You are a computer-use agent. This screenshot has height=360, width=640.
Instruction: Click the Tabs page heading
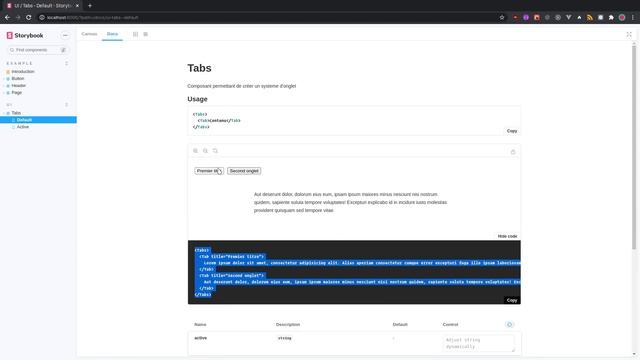[199, 68]
